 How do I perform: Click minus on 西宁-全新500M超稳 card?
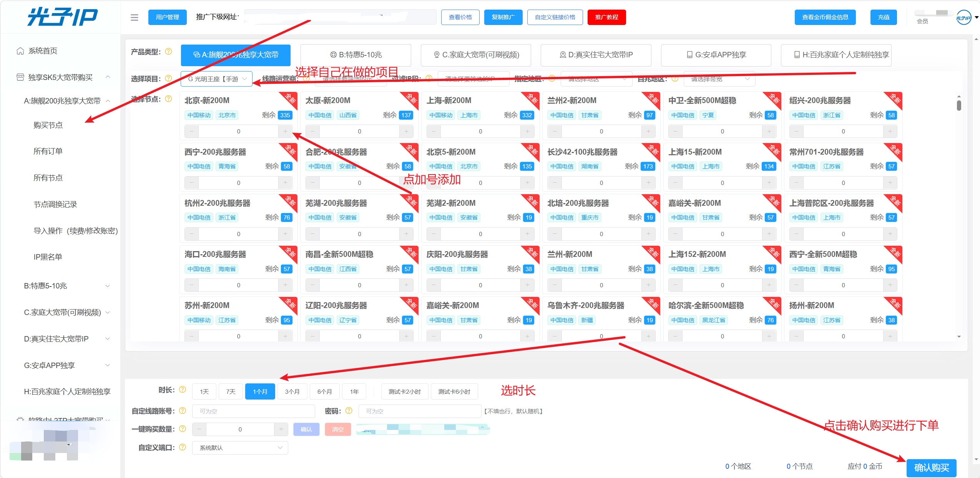[x=796, y=285]
